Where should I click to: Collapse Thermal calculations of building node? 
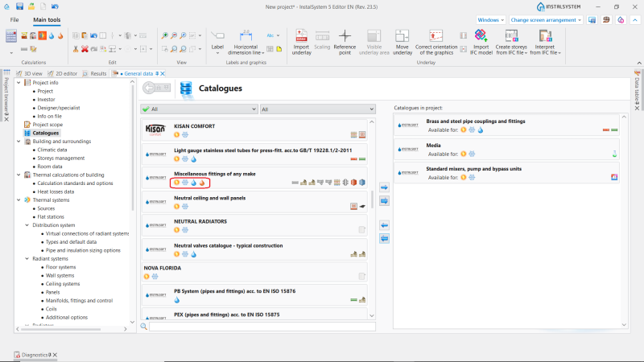click(19, 175)
